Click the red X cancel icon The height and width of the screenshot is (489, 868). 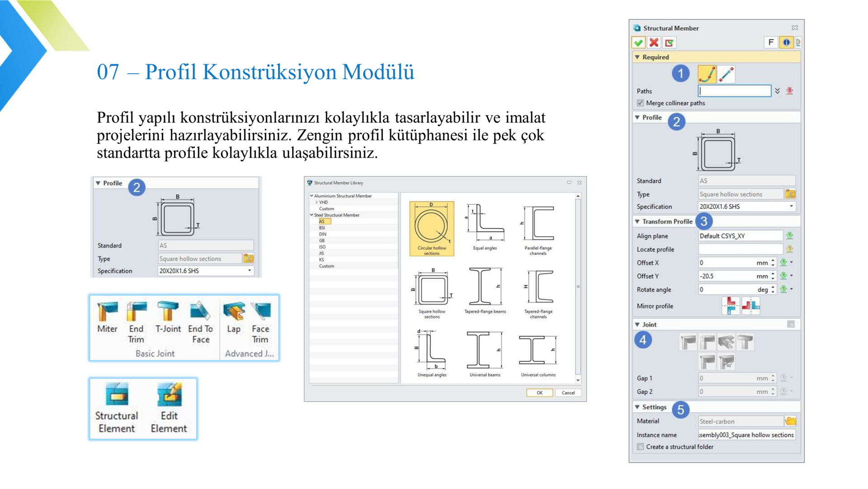pyautogui.click(x=654, y=42)
